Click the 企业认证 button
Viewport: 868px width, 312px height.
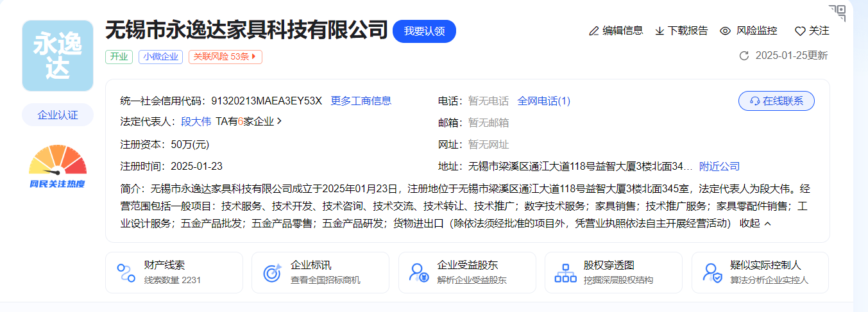[58, 115]
